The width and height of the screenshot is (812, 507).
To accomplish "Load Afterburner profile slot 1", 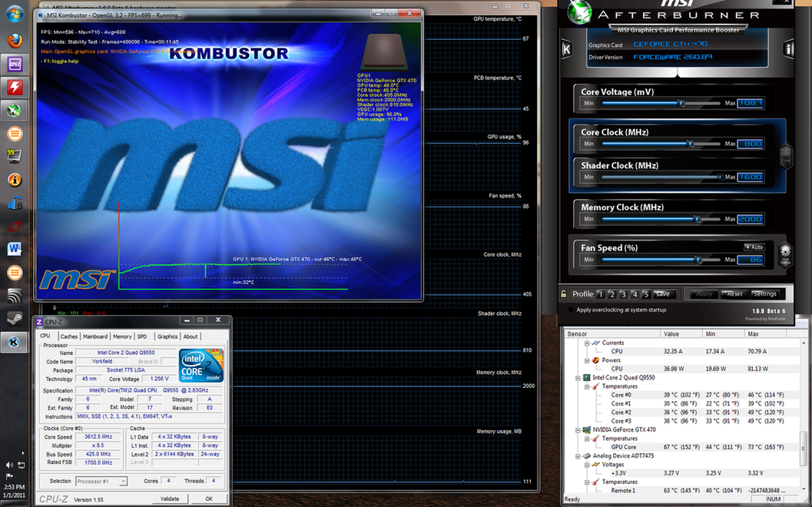I will tap(600, 294).
